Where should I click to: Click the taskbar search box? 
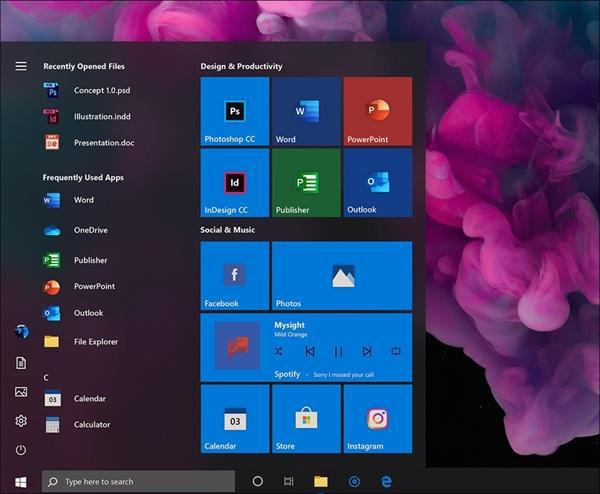(x=138, y=481)
